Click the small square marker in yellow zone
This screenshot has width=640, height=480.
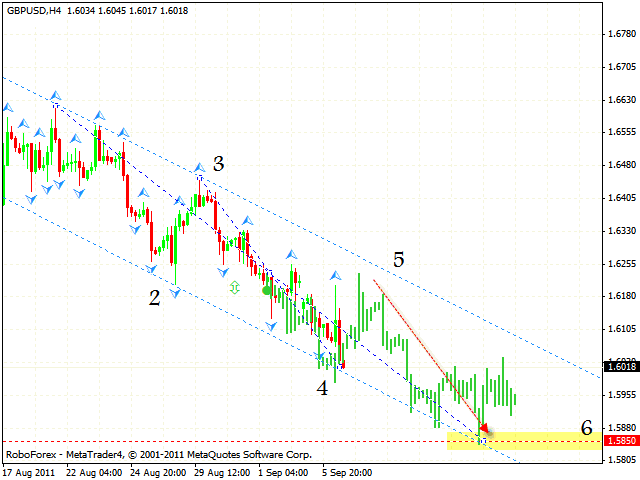coord(483,440)
